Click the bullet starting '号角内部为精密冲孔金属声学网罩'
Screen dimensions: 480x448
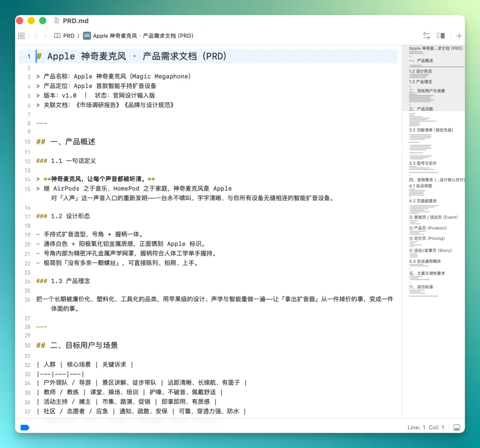(127, 253)
